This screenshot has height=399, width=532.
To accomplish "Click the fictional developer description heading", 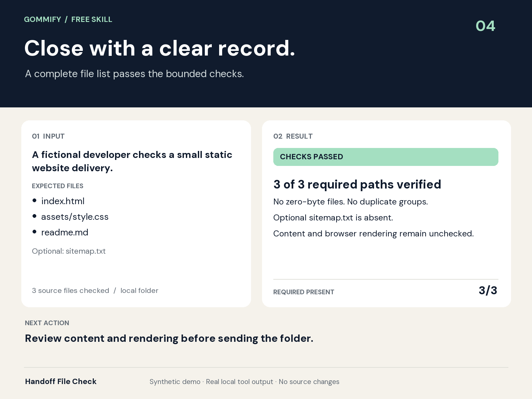I will (x=132, y=161).
